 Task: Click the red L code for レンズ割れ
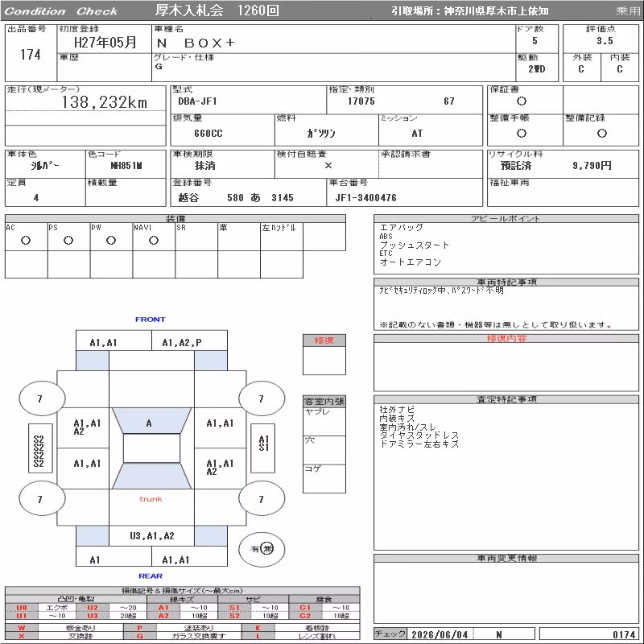(x=258, y=636)
